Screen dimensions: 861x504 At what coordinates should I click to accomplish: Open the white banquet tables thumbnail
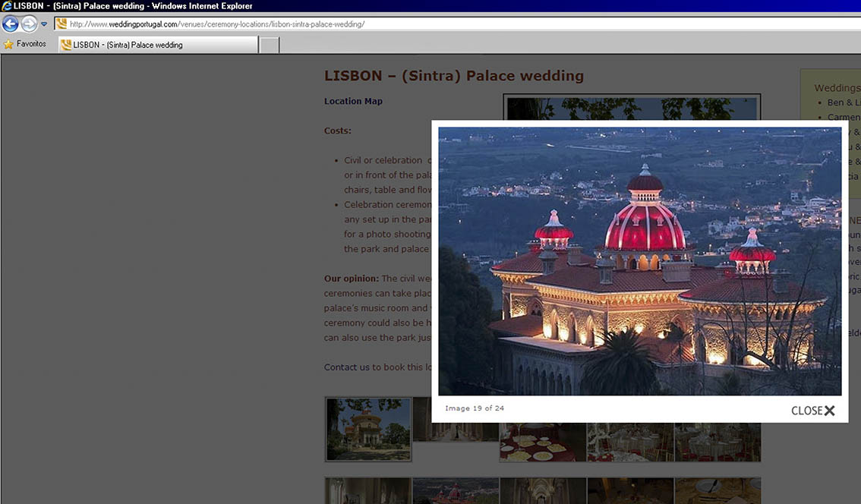coord(630,442)
